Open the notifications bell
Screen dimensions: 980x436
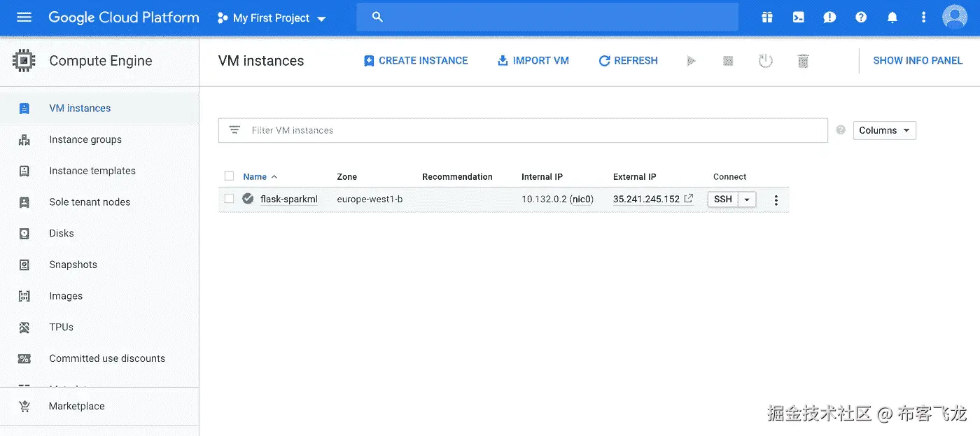(x=892, y=17)
